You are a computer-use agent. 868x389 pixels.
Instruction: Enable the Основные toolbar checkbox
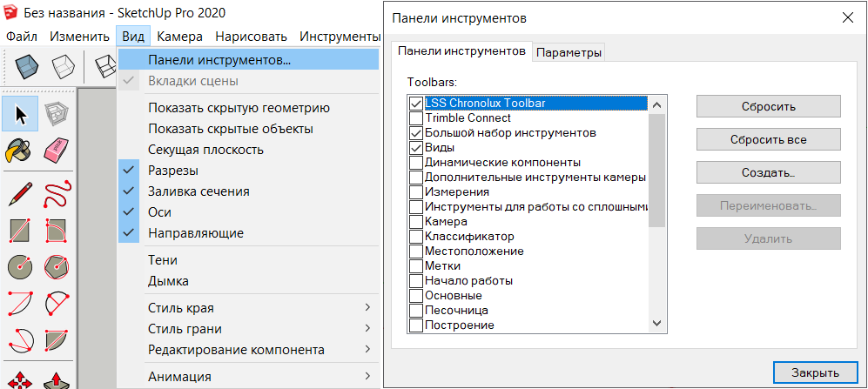(415, 296)
